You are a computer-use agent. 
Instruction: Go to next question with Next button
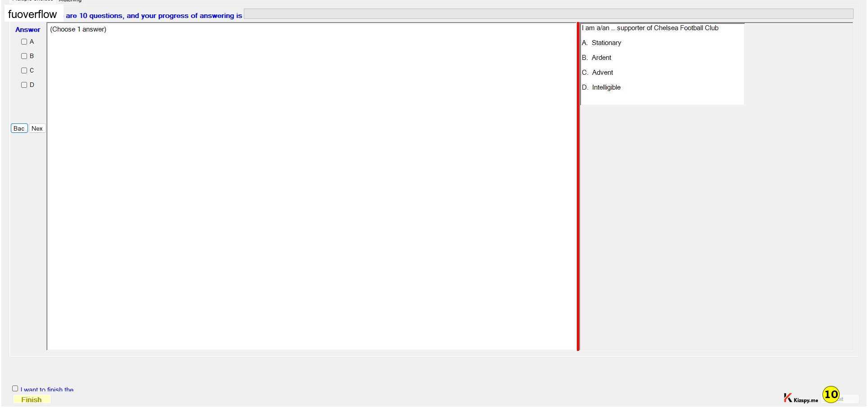pyautogui.click(x=37, y=128)
